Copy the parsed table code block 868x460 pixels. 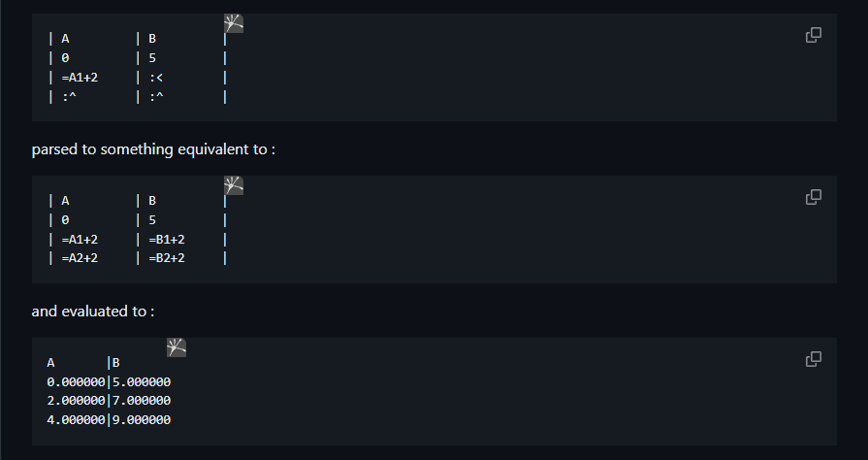[813, 197]
